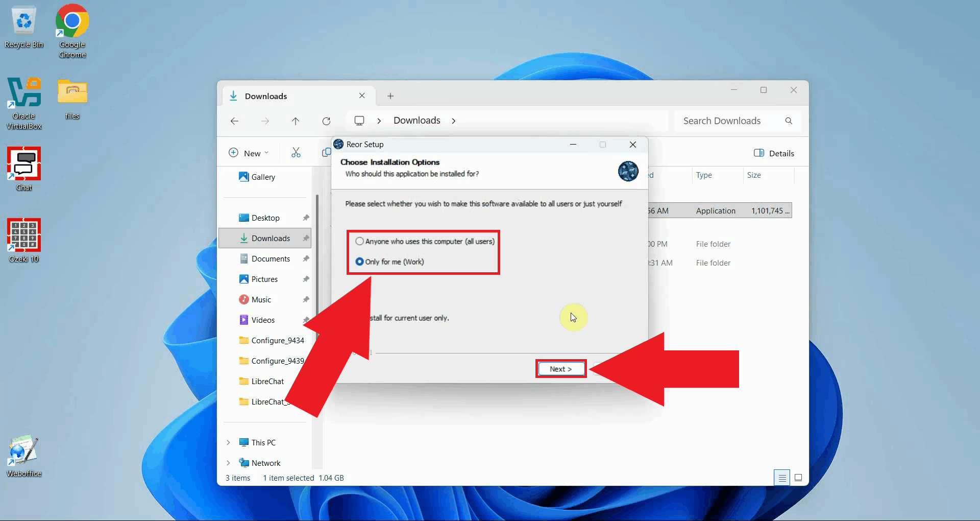This screenshot has height=521, width=980.
Task: Select Only for me (Work) option
Action: 390,262
